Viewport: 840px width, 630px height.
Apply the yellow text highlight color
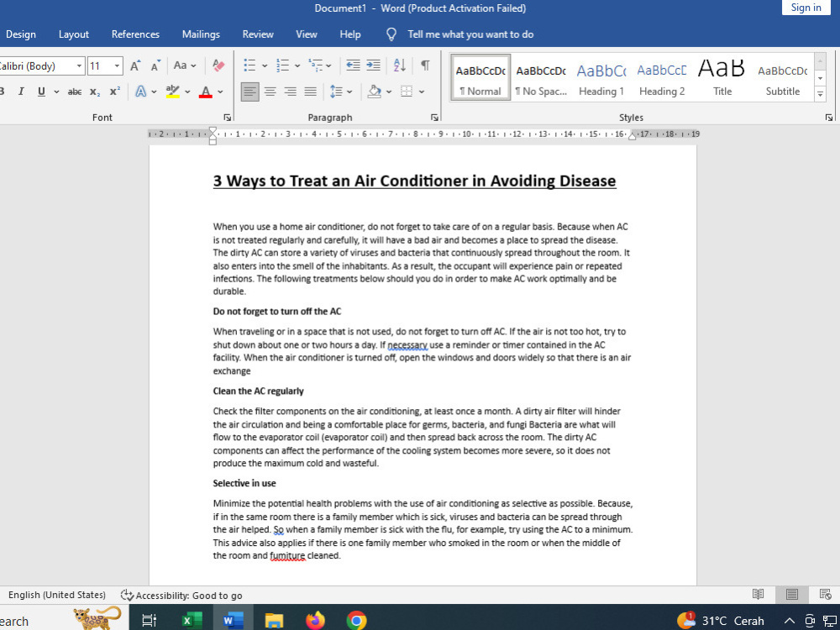click(172, 92)
